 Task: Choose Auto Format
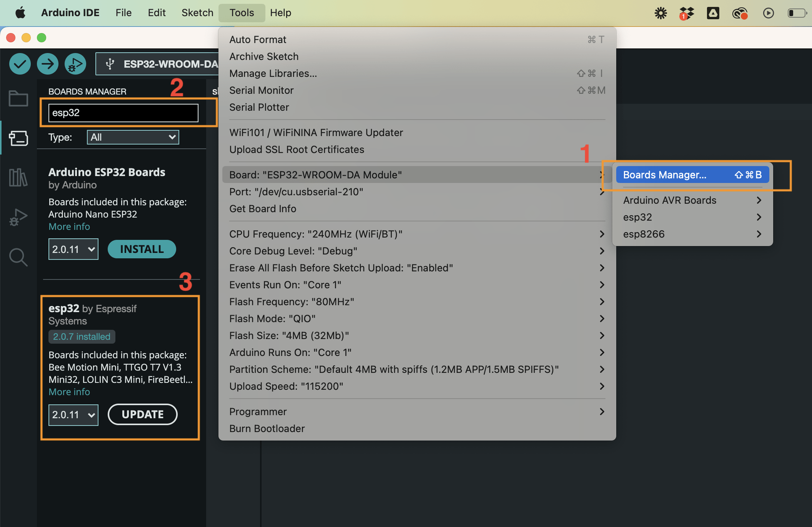point(417,40)
